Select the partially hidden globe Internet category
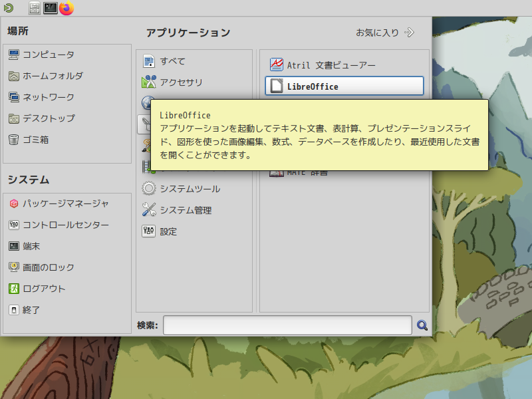 click(x=146, y=102)
